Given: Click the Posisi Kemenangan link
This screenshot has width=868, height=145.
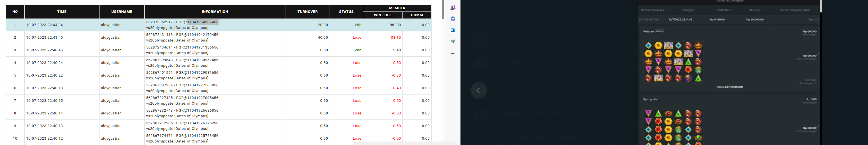Looking at the screenshot, I should (x=730, y=87).
